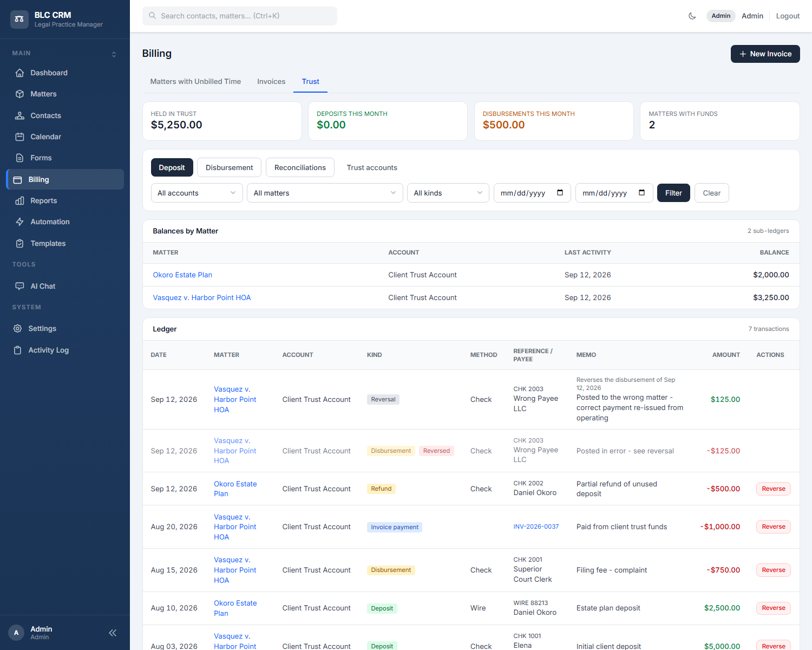The image size is (812, 650).
Task: Click the search contacts and matters field
Action: [x=240, y=16]
